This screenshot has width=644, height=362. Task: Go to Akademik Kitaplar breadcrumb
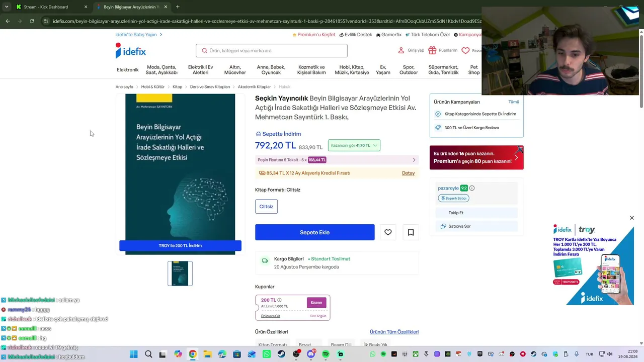254,87
